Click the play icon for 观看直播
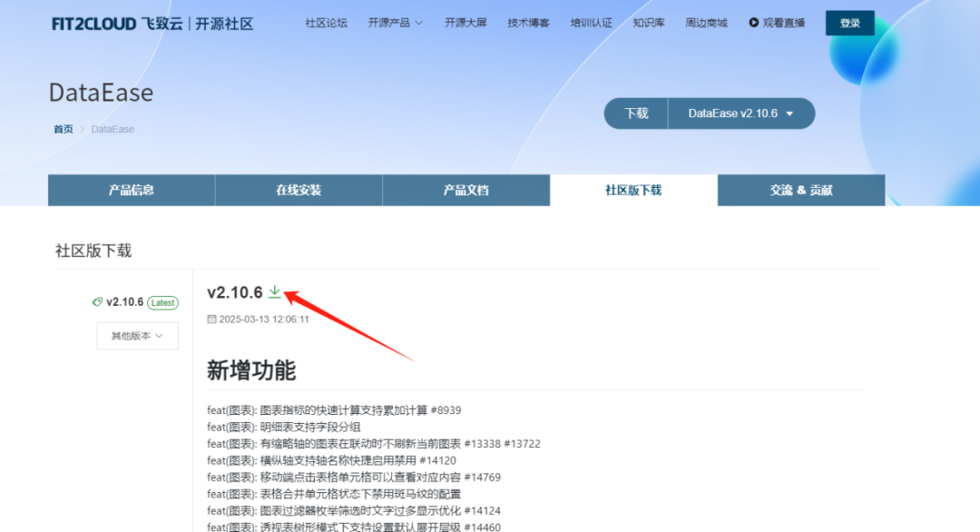This screenshot has height=532, width=980. (x=754, y=23)
